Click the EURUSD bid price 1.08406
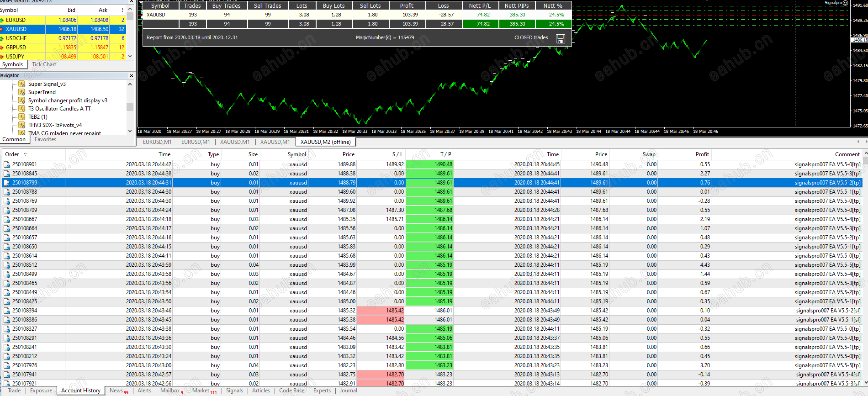Viewport: 868px width, 396px height. point(68,20)
